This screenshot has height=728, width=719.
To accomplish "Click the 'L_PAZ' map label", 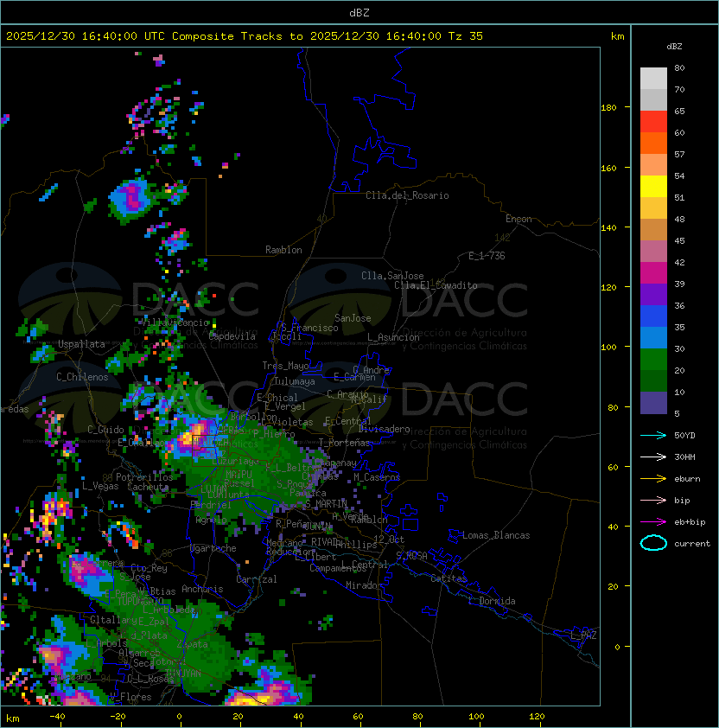I will (x=583, y=635).
